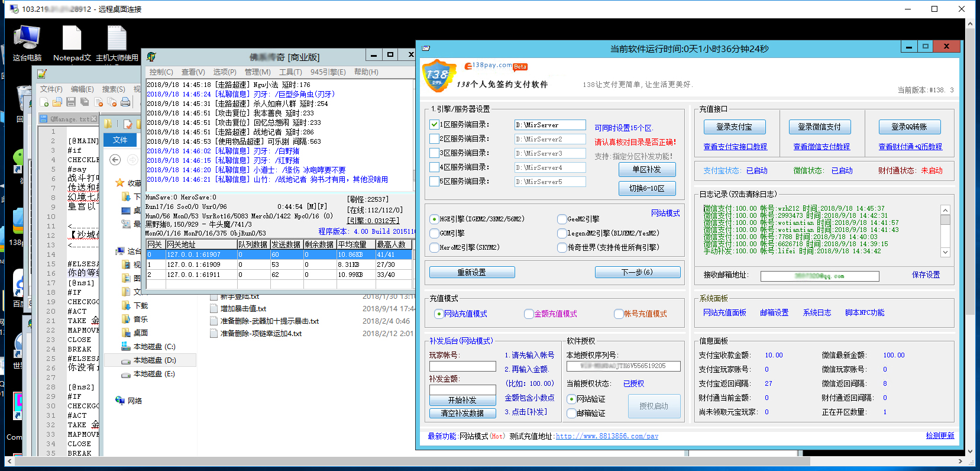Open 音乐 folder in explorer sidebar

tap(134, 320)
